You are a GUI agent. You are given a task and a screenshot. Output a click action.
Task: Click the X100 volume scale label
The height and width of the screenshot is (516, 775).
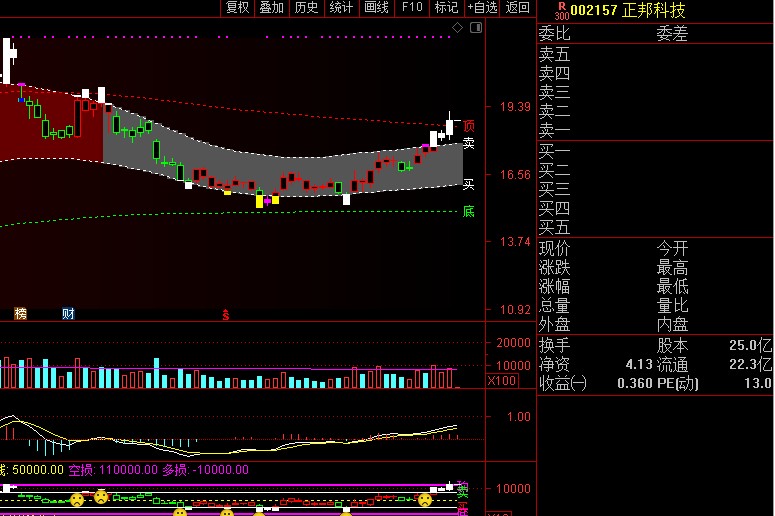pos(501,381)
